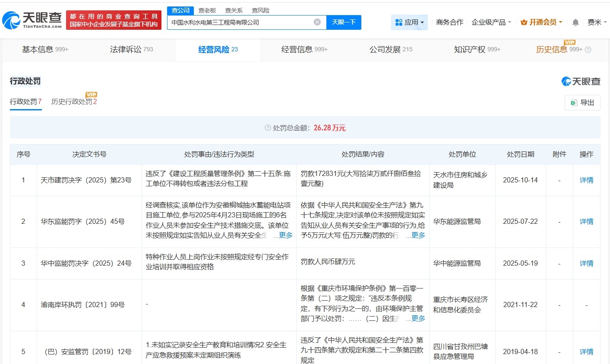Click the notification bell icon
This screenshot has width=610, height=364.
pos(575,22)
